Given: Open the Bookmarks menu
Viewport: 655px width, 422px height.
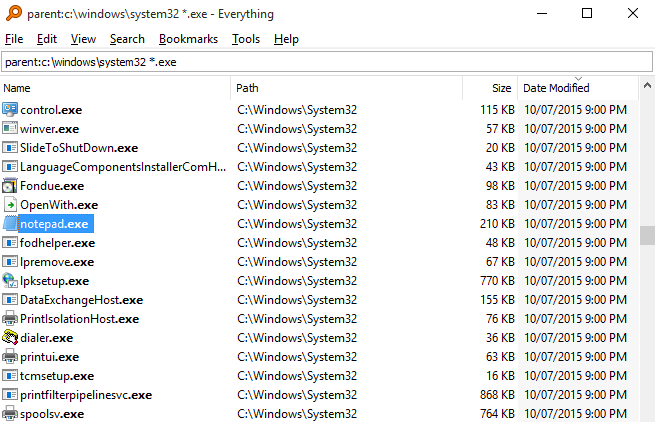Looking at the screenshot, I should tap(187, 39).
